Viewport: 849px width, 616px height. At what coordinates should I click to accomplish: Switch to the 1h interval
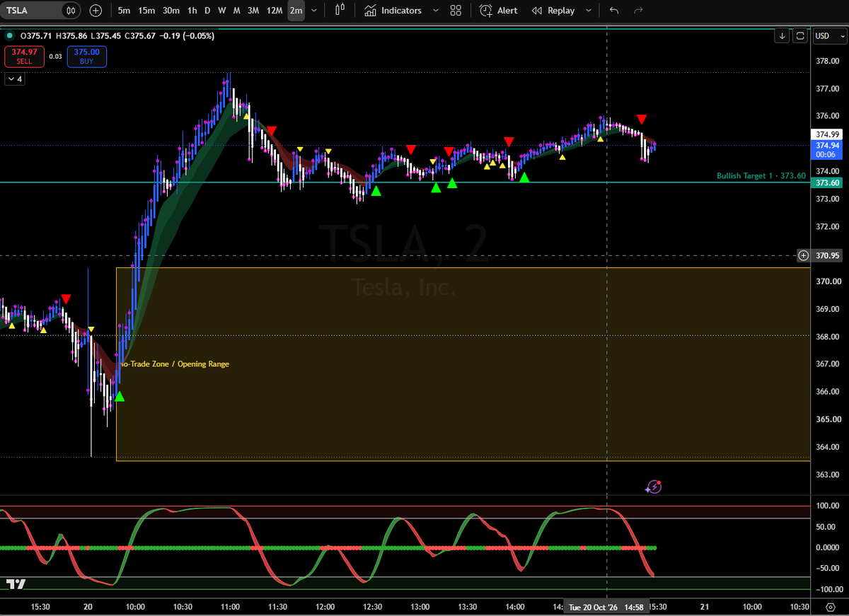click(192, 11)
